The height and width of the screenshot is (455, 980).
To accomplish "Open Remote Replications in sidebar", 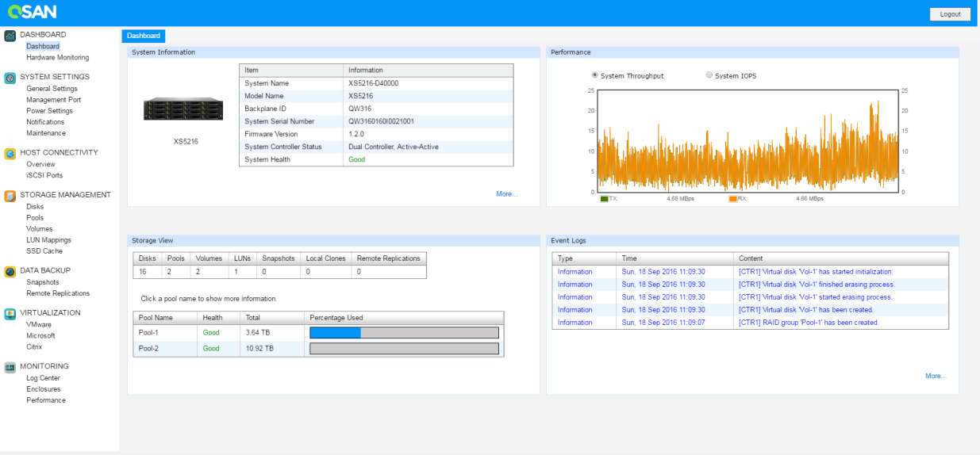I will [x=58, y=293].
